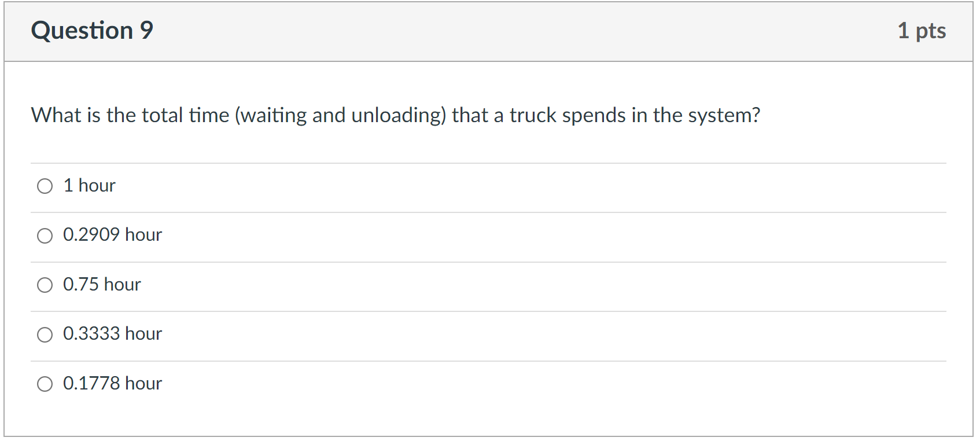Select the "1 hour" radio button
Viewport: 980px width, 441px height.
tap(45, 186)
